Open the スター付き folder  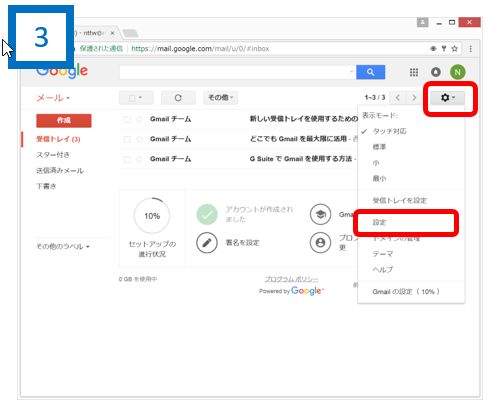pos(53,155)
